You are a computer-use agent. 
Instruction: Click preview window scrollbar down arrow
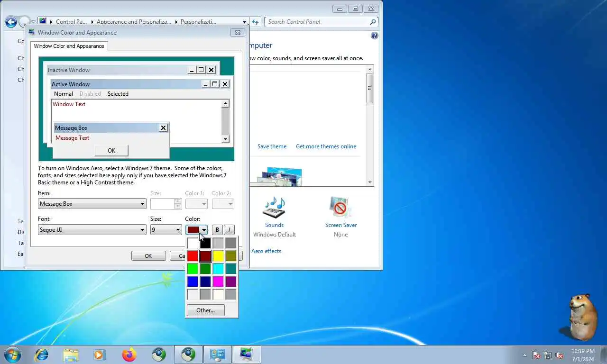click(x=225, y=139)
